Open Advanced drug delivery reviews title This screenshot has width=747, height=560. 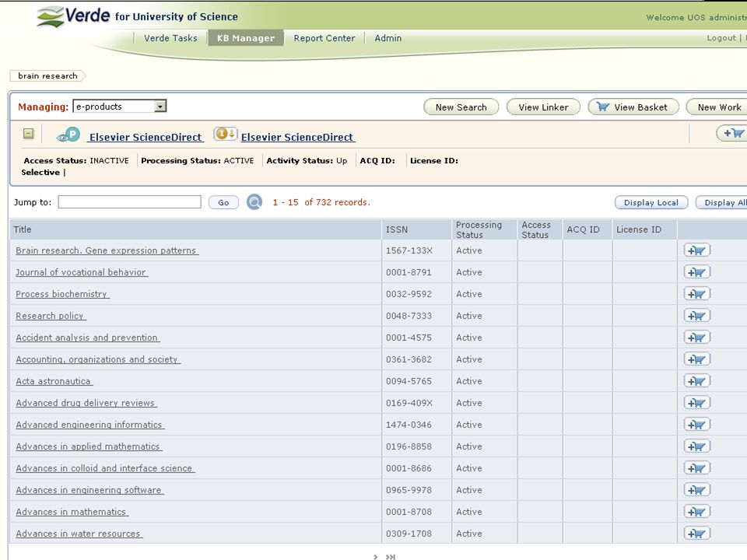[x=86, y=403]
